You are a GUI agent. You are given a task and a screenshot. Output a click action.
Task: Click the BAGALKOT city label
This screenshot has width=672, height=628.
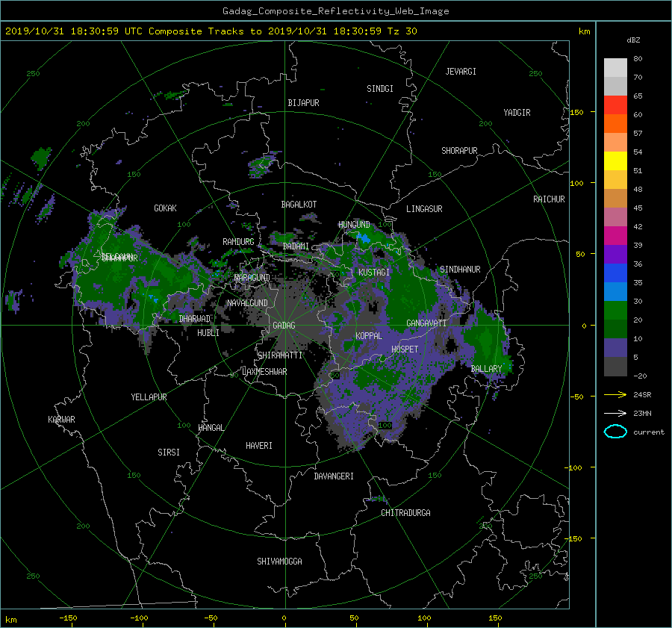click(299, 205)
